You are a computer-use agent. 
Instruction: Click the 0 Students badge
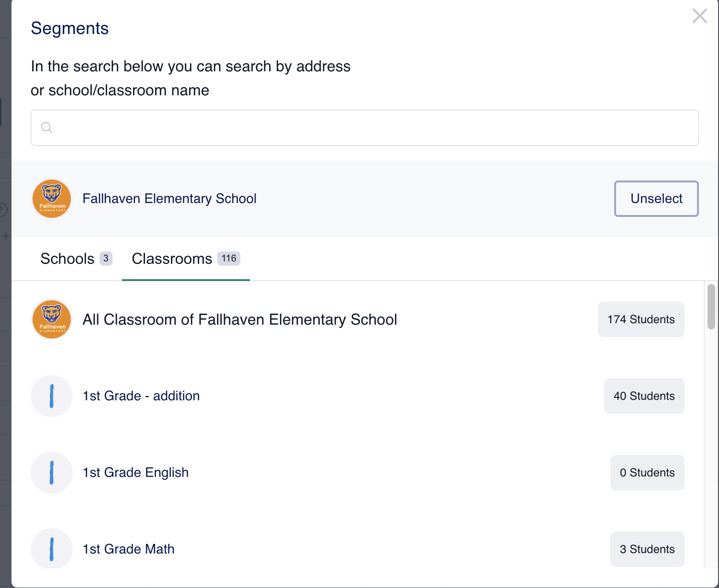click(647, 473)
